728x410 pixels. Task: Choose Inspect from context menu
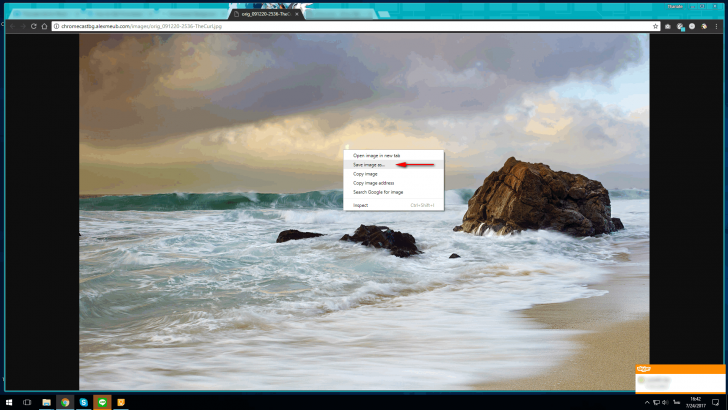[x=394, y=205]
